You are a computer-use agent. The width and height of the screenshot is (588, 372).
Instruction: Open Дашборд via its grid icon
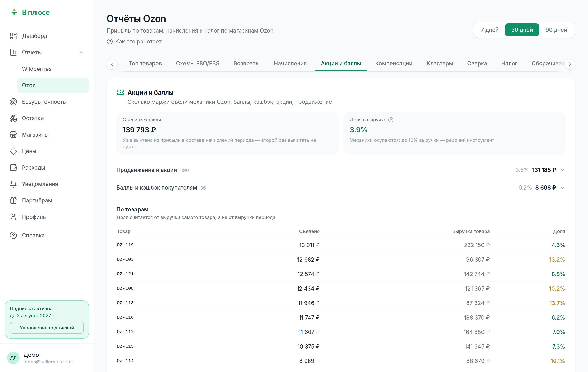tap(13, 36)
